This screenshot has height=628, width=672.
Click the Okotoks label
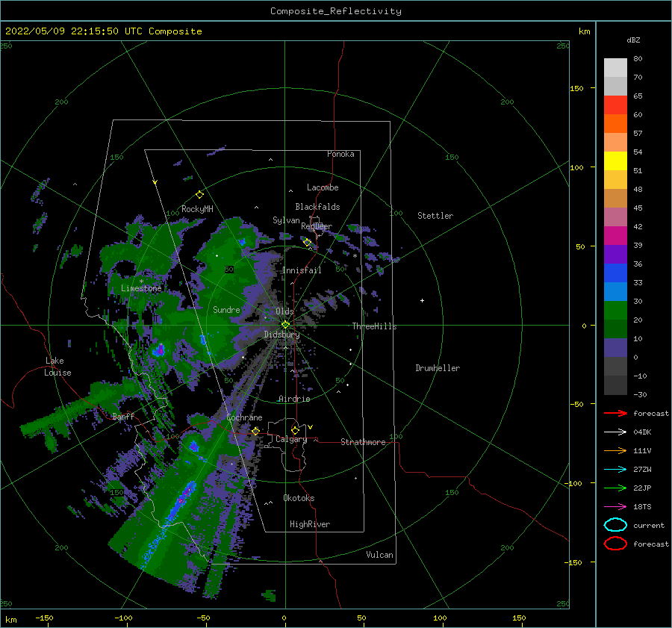click(299, 498)
